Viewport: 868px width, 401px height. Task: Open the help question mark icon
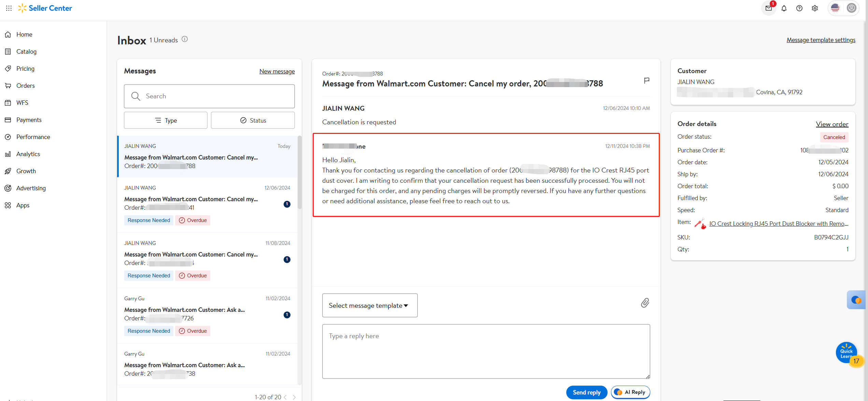799,8
